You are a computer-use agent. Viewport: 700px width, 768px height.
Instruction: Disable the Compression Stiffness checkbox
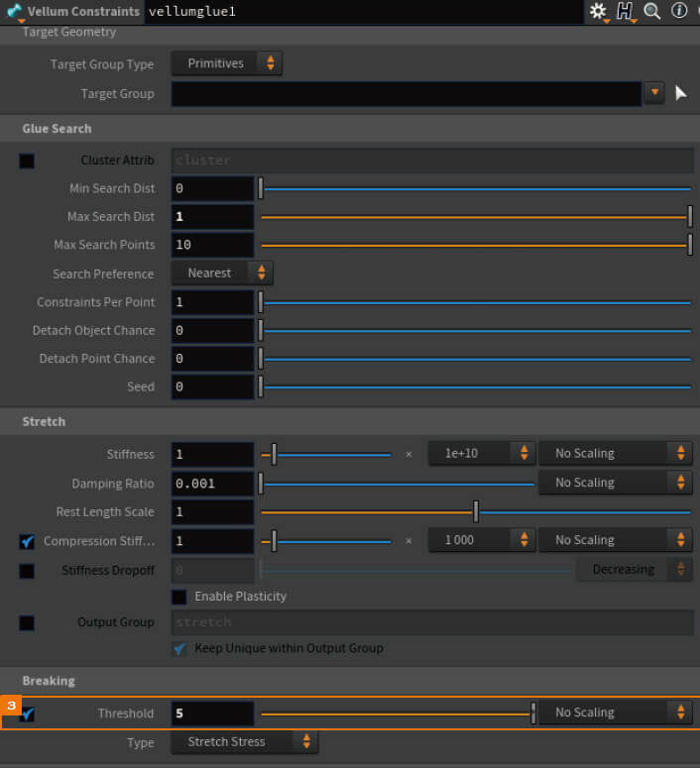(27, 541)
